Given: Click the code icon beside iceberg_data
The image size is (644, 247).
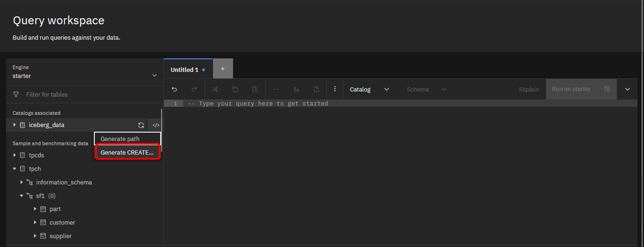Looking at the screenshot, I should (x=156, y=125).
